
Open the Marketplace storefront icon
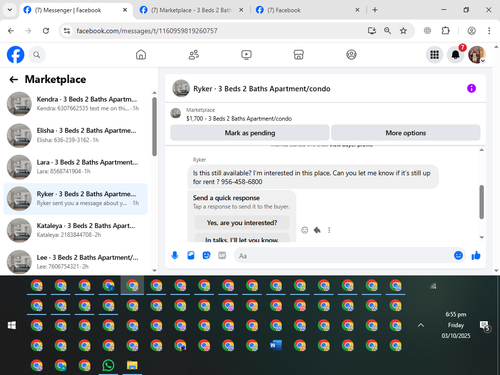[299, 55]
